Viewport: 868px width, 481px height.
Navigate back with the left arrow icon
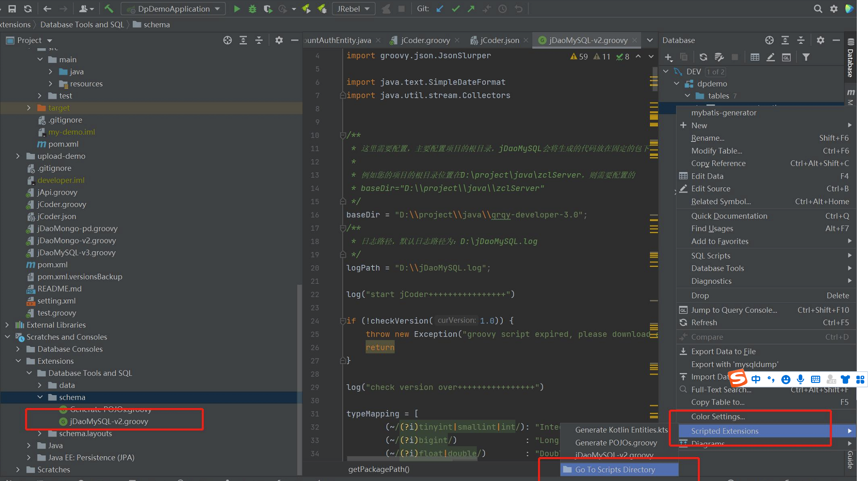point(47,9)
